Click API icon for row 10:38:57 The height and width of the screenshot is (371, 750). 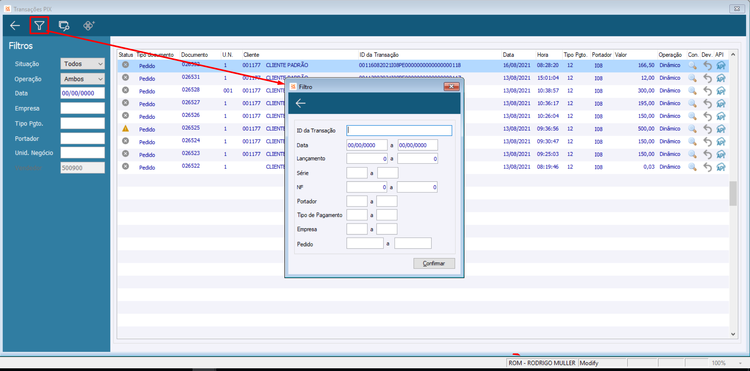pyautogui.click(x=721, y=91)
